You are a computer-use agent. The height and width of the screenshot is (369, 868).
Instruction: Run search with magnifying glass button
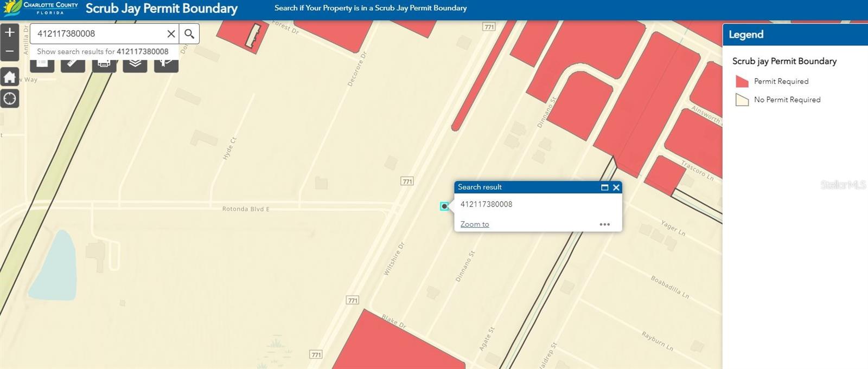point(189,34)
